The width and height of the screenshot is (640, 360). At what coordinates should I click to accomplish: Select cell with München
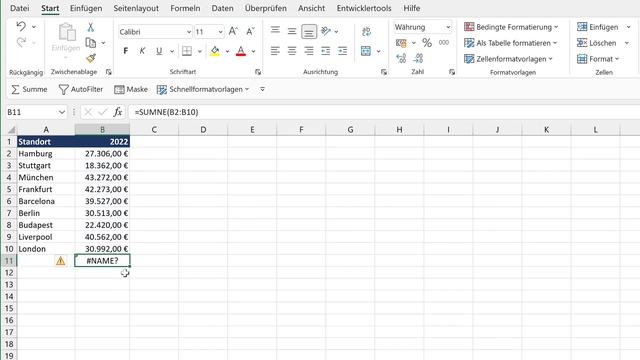click(x=46, y=177)
